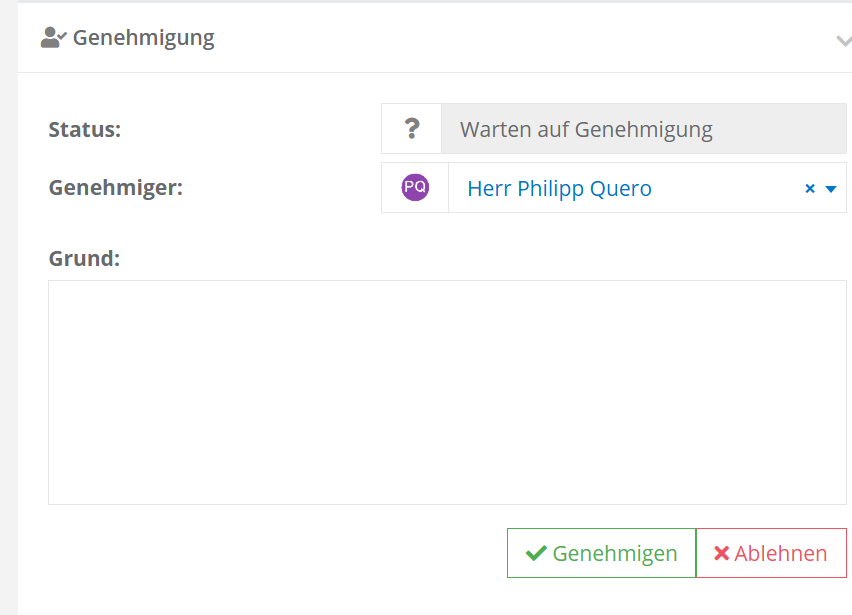Click the empty Genehmigung header bar area
This screenshot has width=852, height=615.
tap(500, 38)
